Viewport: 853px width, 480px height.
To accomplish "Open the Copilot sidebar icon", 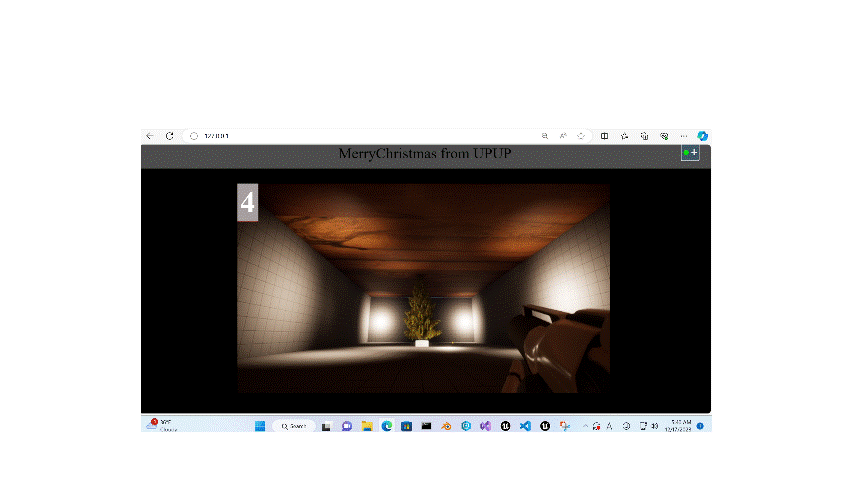I will pyautogui.click(x=702, y=136).
